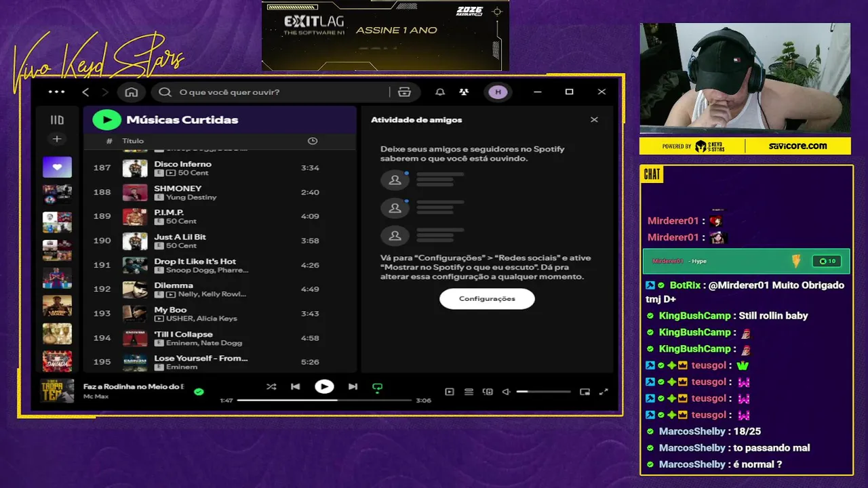The height and width of the screenshot is (488, 868).
Task: Open the Browse icon in the search bar
Action: coord(405,92)
